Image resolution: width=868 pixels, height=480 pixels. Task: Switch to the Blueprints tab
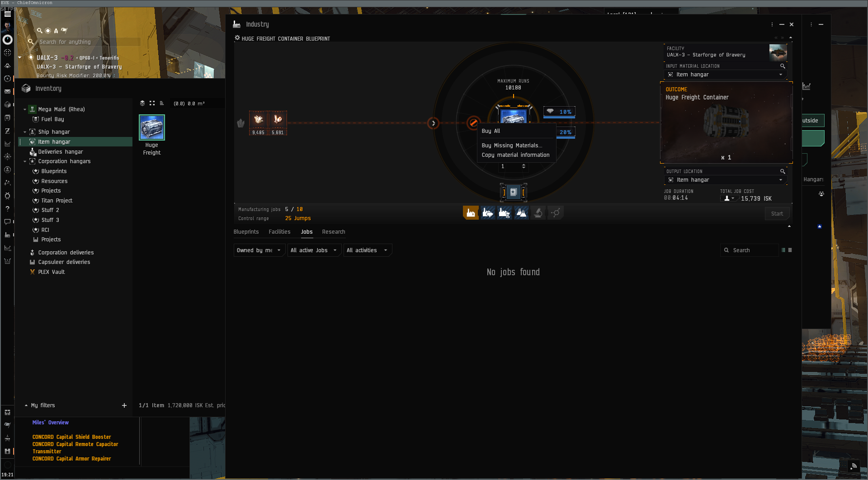[x=246, y=232]
